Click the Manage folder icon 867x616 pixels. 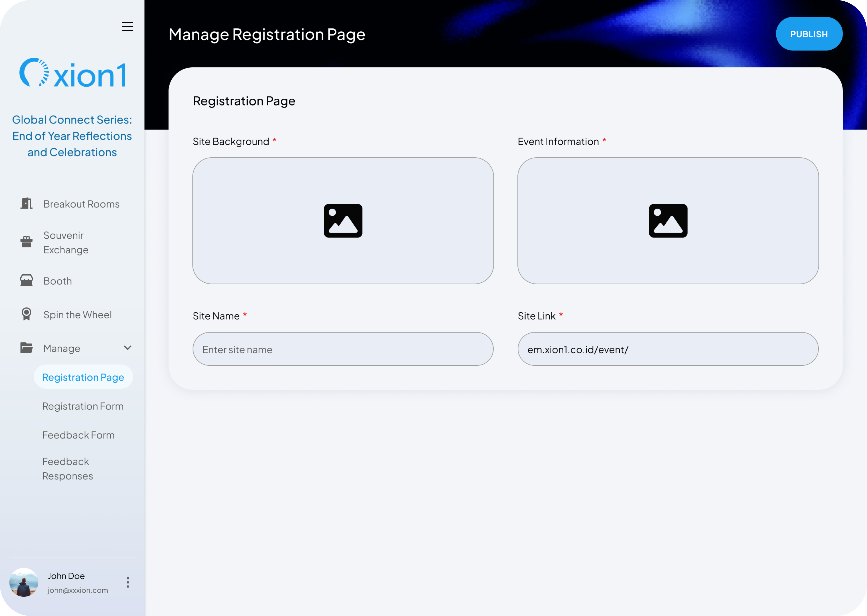coord(26,348)
